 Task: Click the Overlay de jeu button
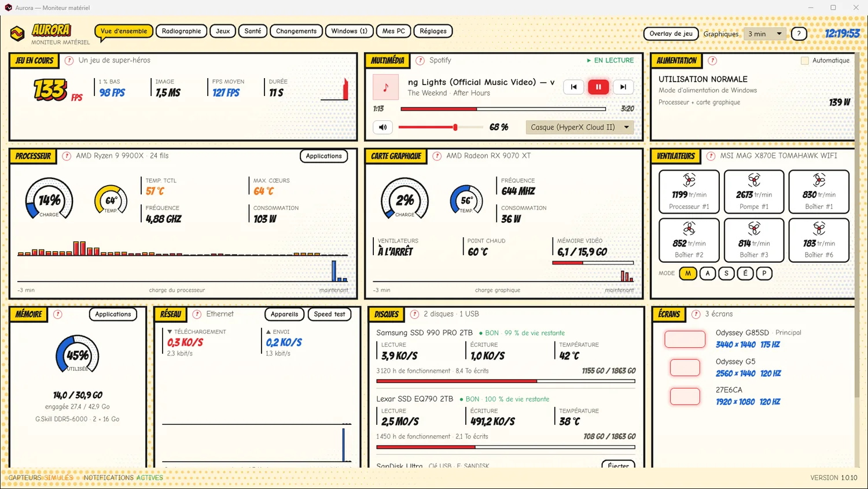click(x=671, y=34)
